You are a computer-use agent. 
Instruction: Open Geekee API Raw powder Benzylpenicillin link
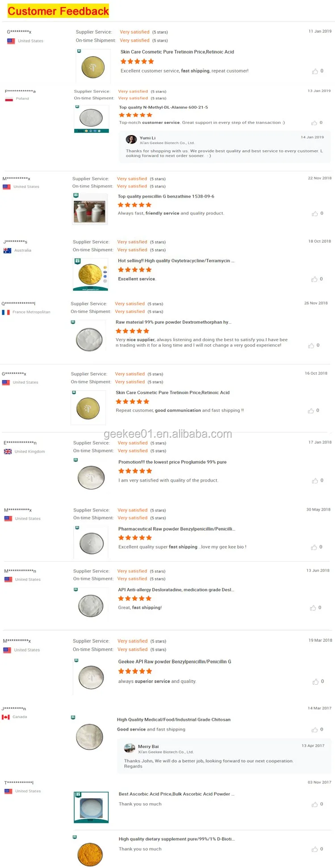[x=175, y=661]
